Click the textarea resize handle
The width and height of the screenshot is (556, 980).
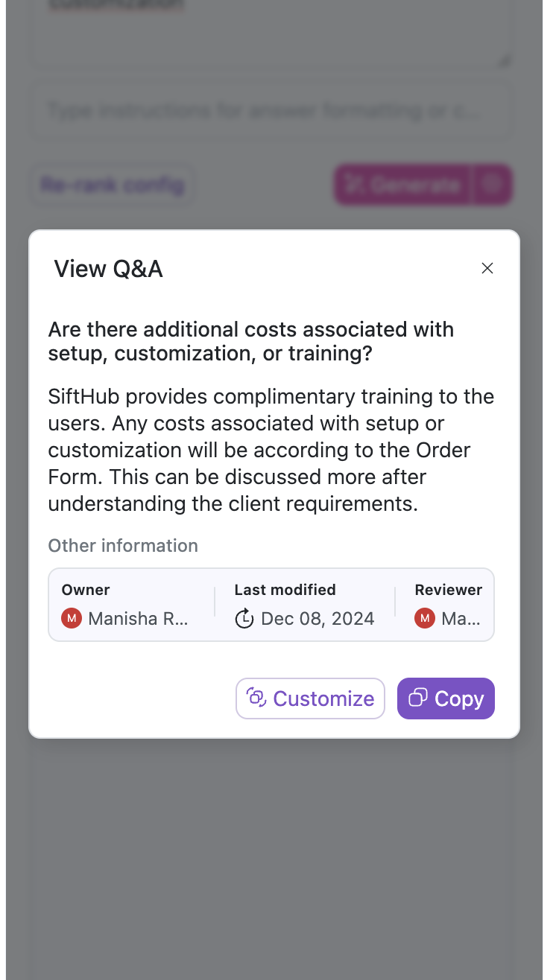click(505, 62)
